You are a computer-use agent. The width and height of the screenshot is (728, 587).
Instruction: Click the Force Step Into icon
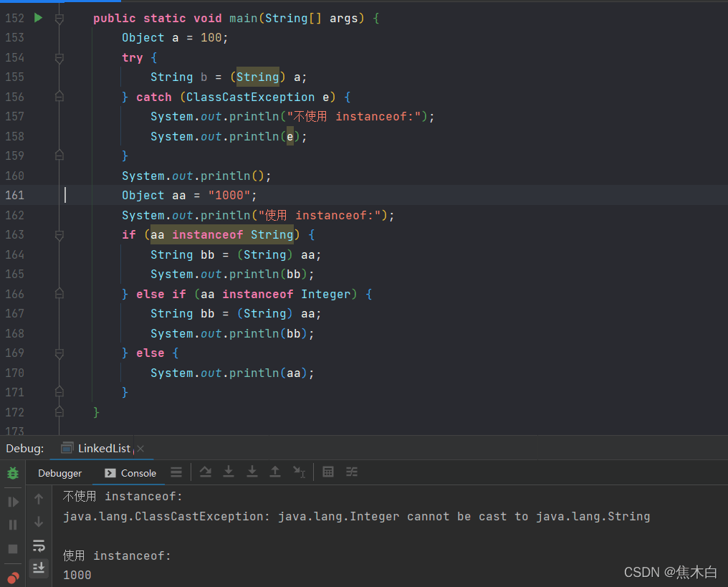tap(252, 472)
